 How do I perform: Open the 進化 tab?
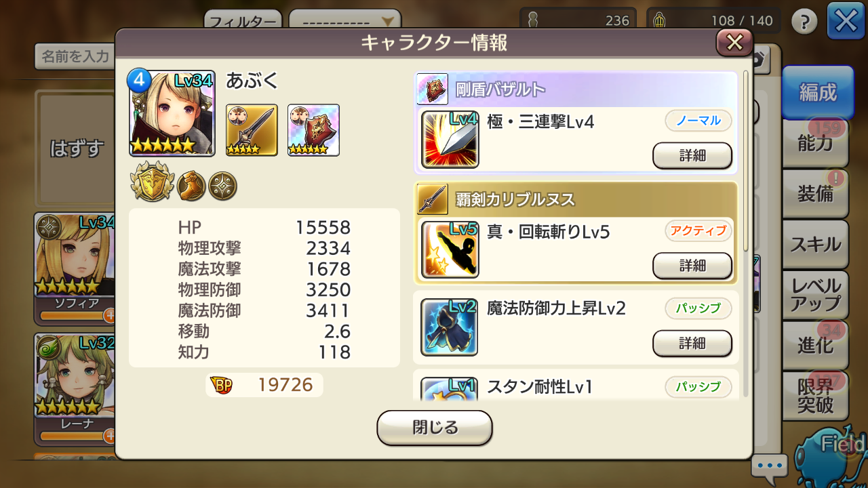pos(816,345)
